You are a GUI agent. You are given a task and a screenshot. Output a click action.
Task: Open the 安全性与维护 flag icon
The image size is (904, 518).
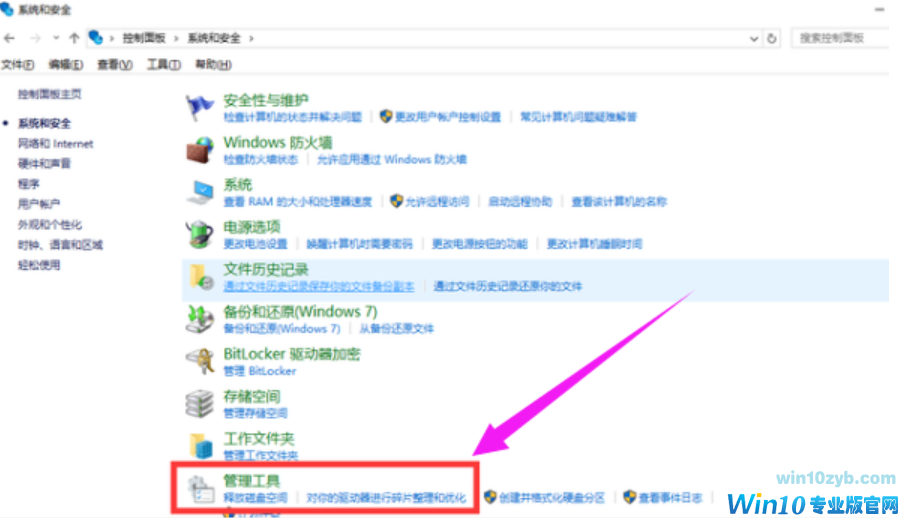199,107
